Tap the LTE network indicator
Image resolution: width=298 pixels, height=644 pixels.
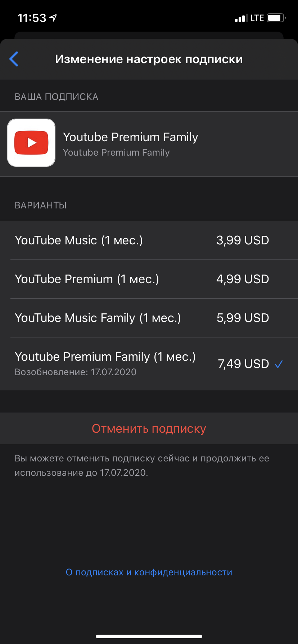tap(257, 18)
